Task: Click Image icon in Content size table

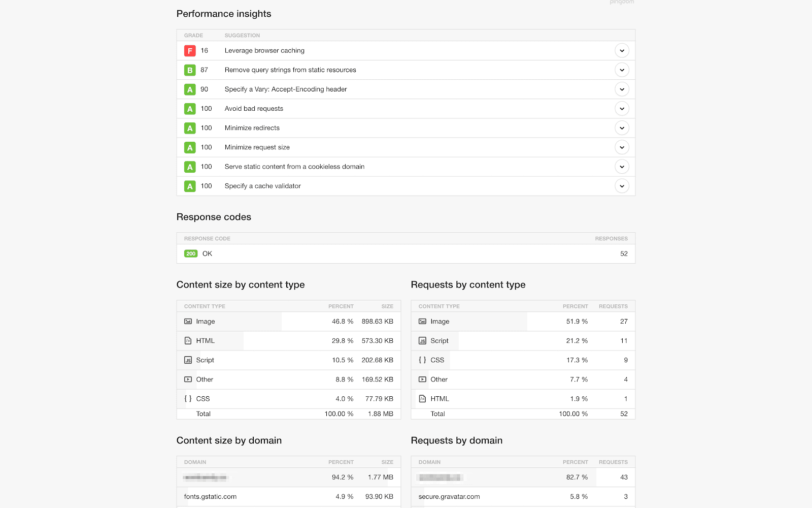Action: (188, 322)
